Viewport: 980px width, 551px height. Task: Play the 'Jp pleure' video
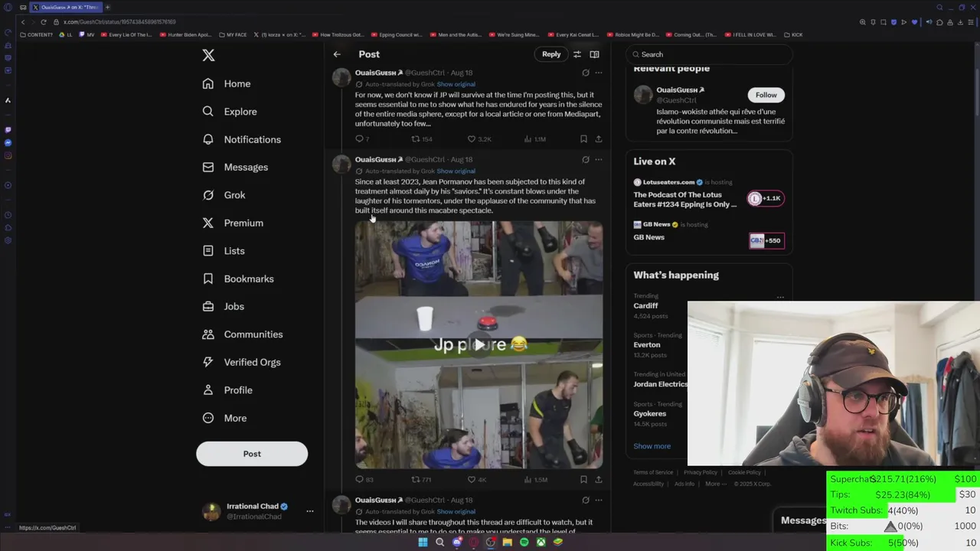click(x=479, y=345)
